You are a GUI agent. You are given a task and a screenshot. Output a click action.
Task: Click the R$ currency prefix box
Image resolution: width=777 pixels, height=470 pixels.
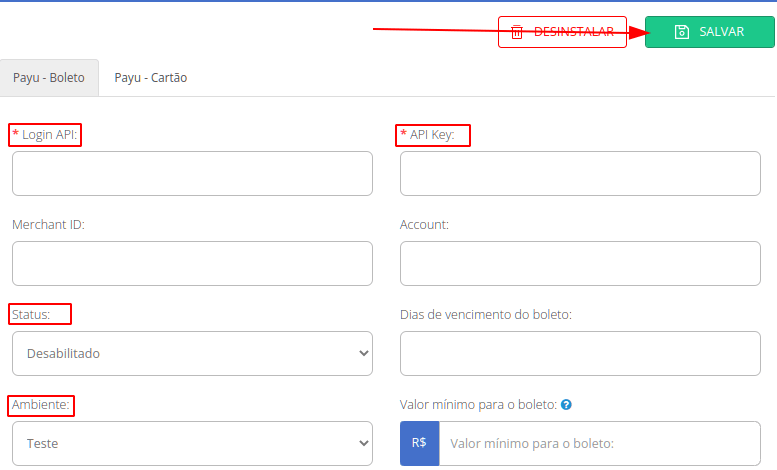(x=419, y=443)
